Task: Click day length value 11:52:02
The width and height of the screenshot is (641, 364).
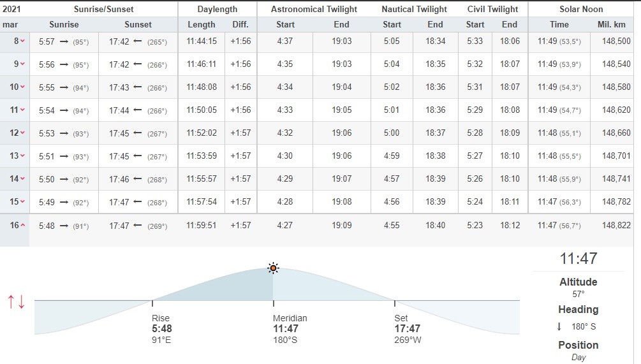Action: click(202, 133)
